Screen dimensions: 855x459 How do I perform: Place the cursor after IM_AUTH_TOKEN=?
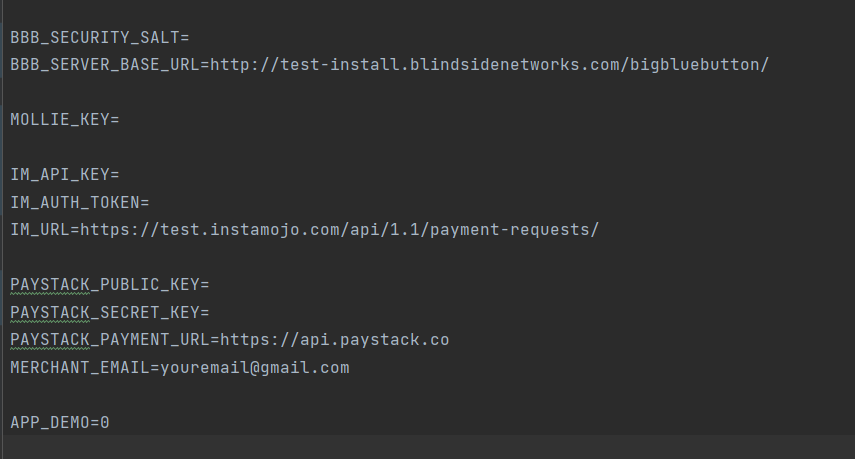[x=150, y=203]
